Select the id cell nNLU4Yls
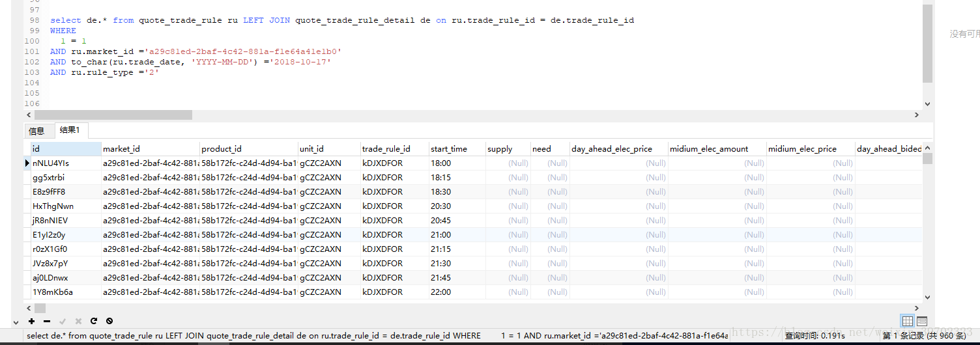This screenshot has width=980, height=345. (66, 163)
